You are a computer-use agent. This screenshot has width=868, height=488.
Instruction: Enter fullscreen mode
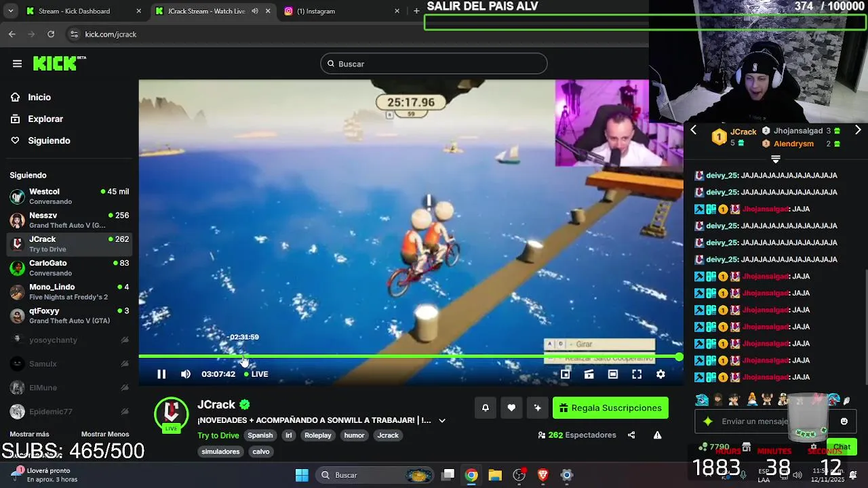(637, 374)
